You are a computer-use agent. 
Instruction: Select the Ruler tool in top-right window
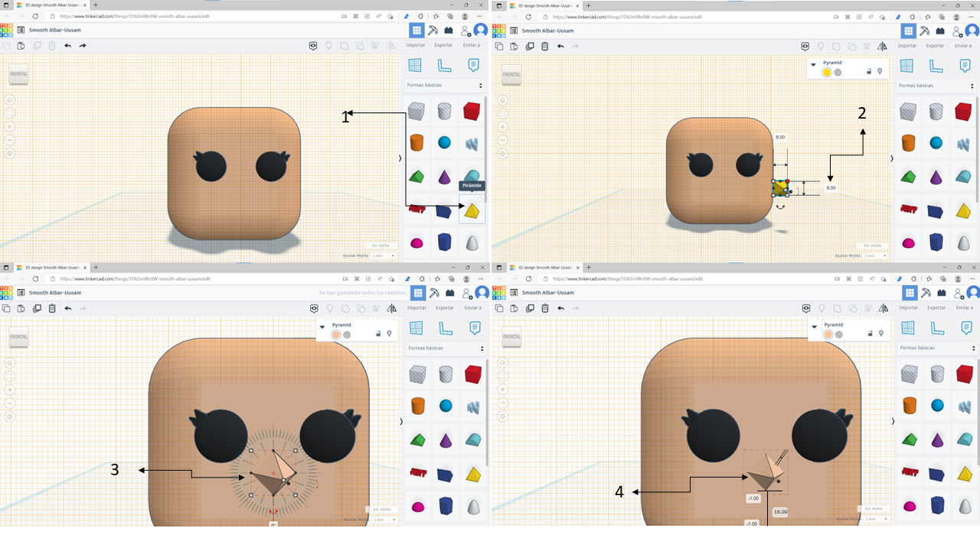[x=936, y=66]
